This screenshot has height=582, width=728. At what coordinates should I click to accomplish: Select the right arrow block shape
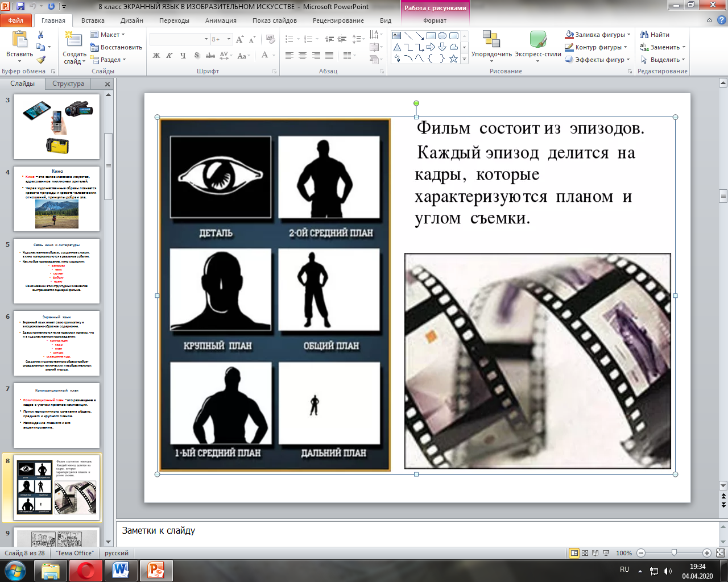click(x=431, y=47)
